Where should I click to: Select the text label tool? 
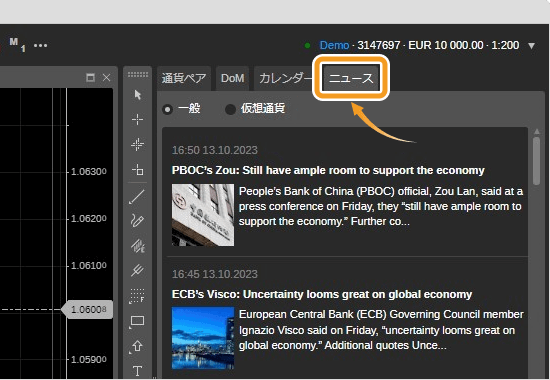(x=138, y=371)
